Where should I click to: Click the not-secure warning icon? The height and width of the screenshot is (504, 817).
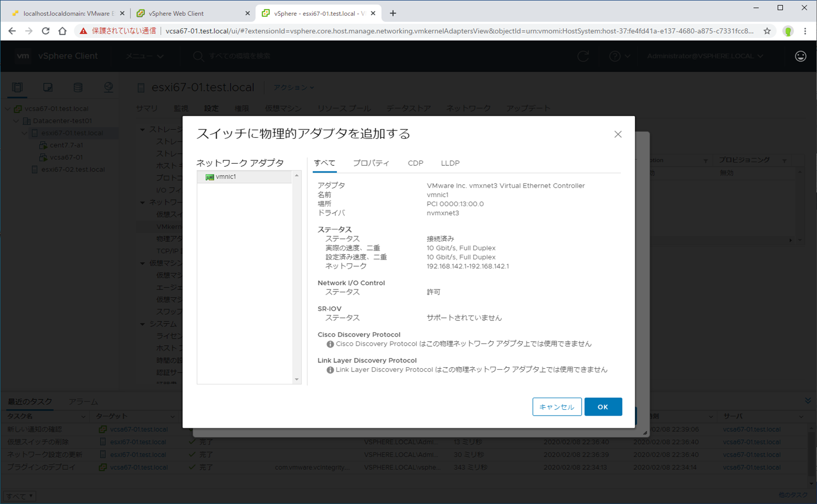[x=83, y=31]
